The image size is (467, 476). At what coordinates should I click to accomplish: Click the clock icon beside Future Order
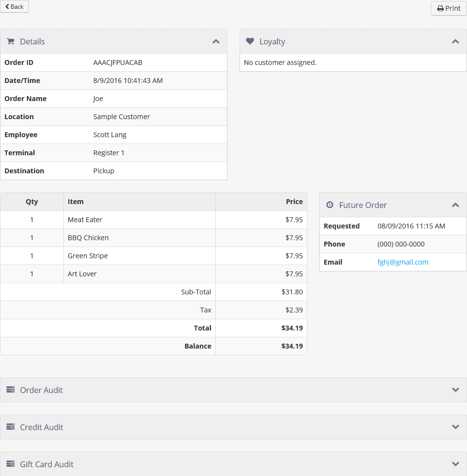(x=329, y=205)
